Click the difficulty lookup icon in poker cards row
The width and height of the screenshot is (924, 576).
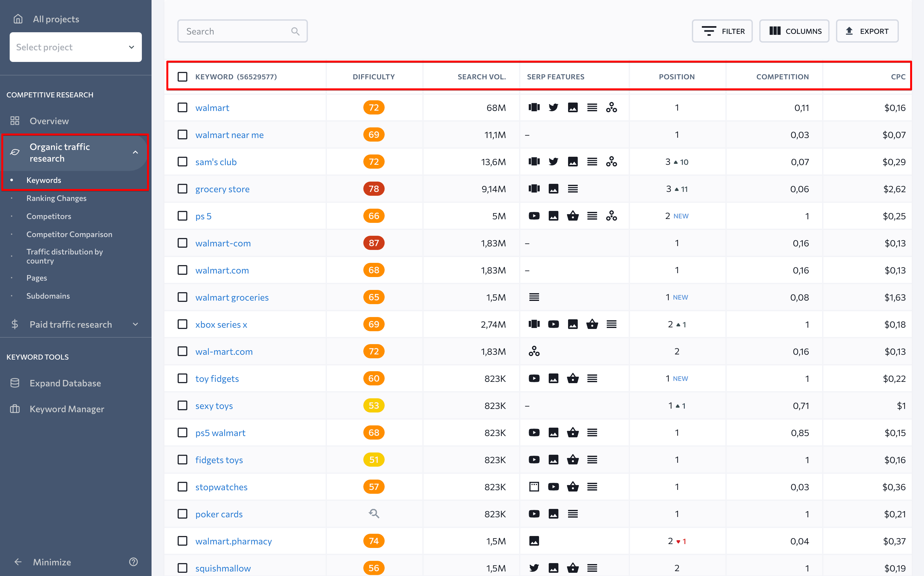pyautogui.click(x=374, y=514)
